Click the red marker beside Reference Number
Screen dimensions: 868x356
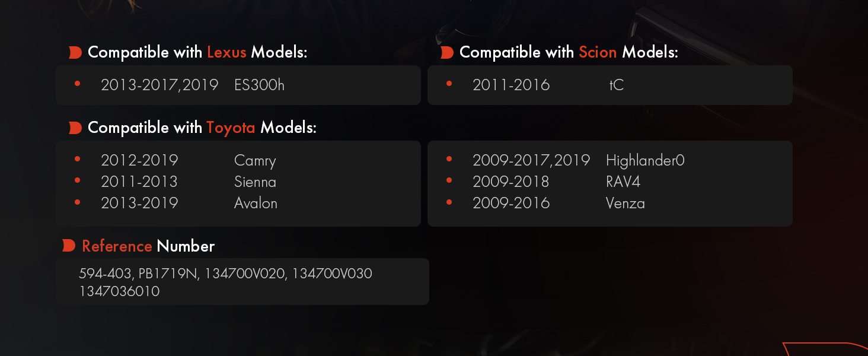(69, 246)
